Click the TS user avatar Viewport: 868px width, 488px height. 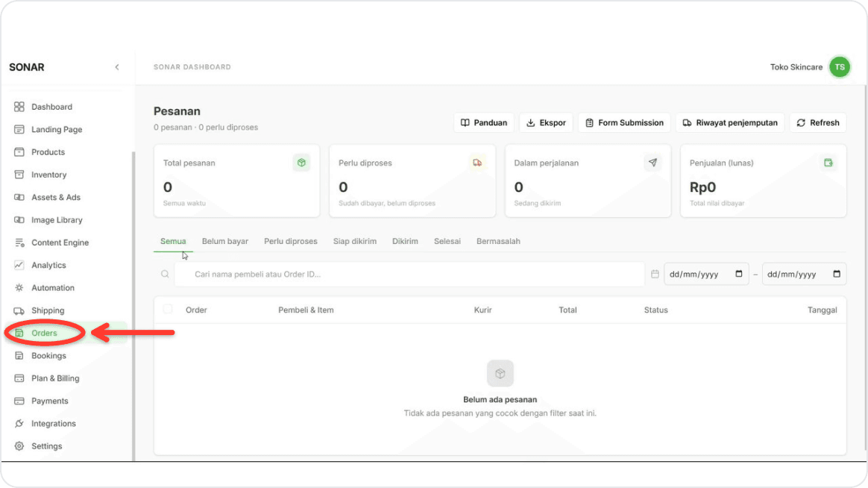tap(840, 67)
